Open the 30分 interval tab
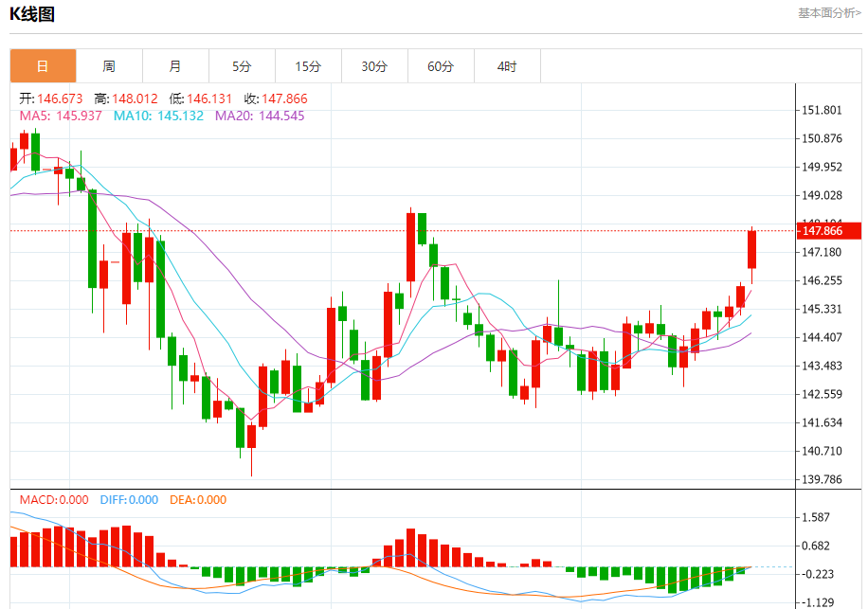Image resolution: width=868 pixels, height=609 pixels. pyautogui.click(x=375, y=66)
